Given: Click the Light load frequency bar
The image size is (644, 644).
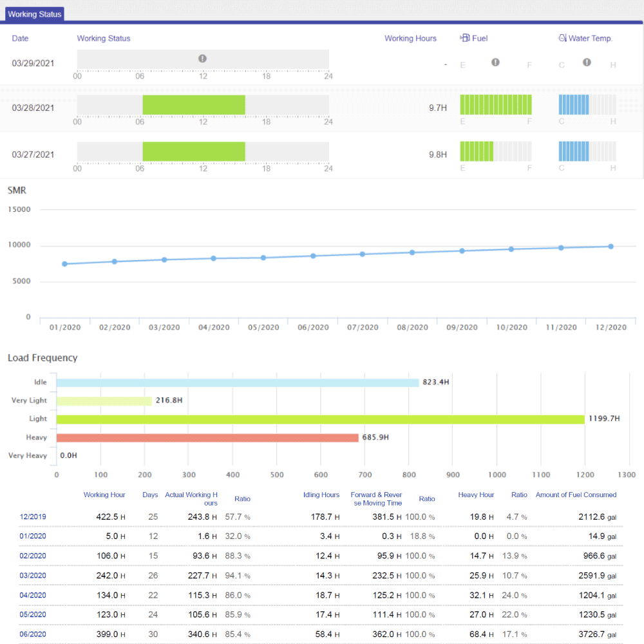Looking at the screenshot, I should tap(320, 419).
